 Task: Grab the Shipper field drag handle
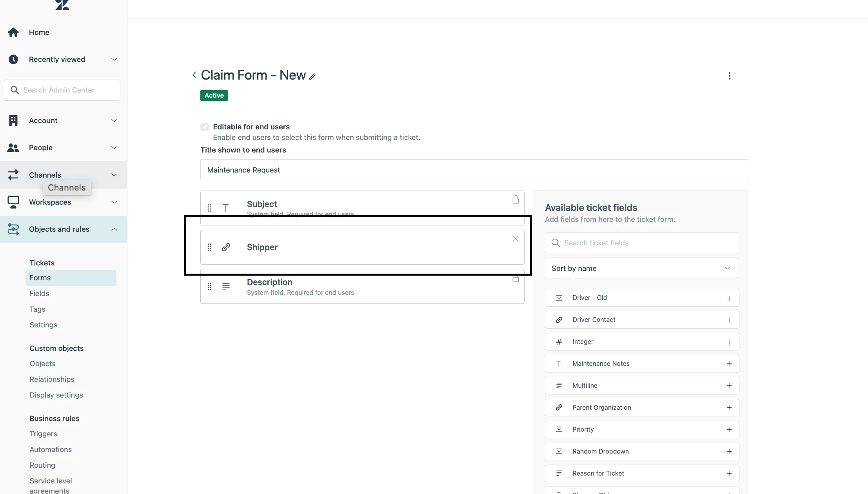[209, 247]
